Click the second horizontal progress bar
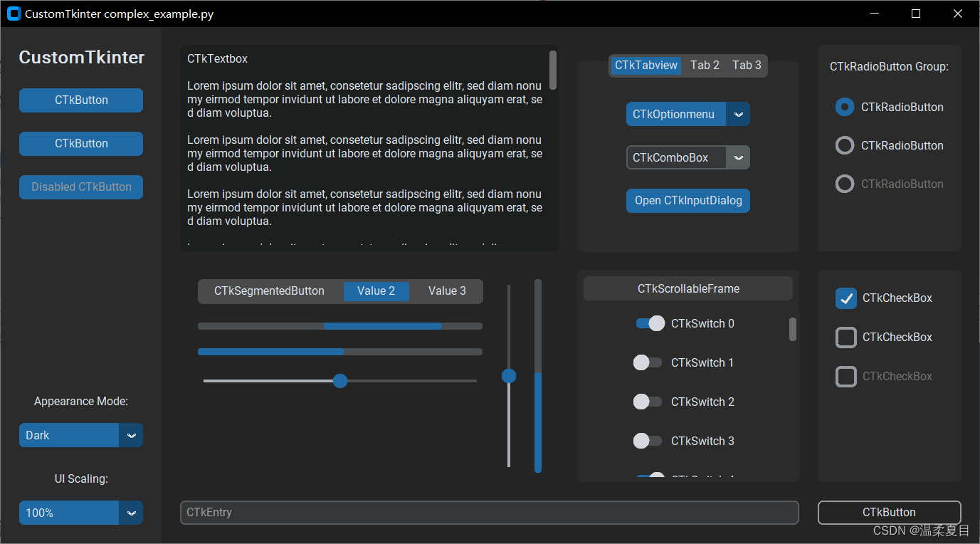 point(340,352)
